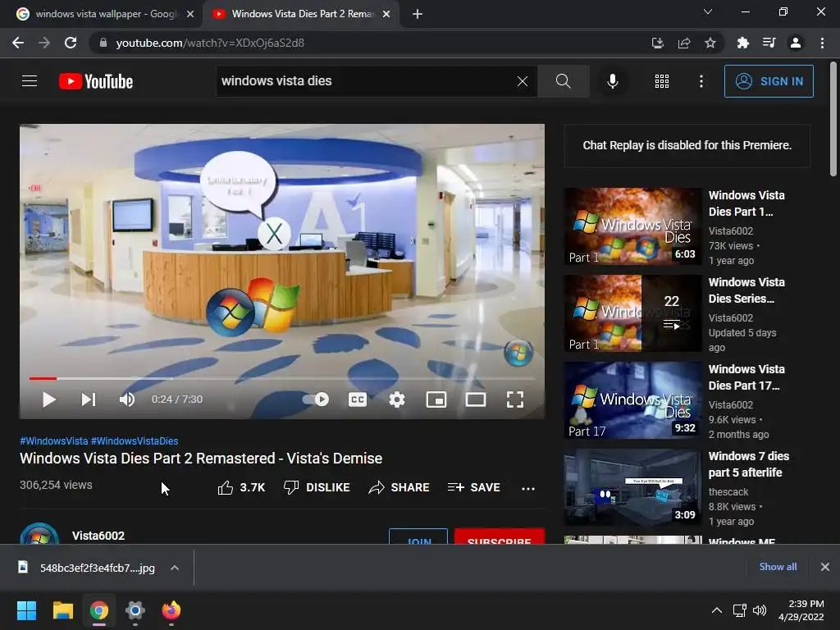Image resolution: width=840 pixels, height=630 pixels.
Task: Save the video to a playlist
Action: pos(474,487)
